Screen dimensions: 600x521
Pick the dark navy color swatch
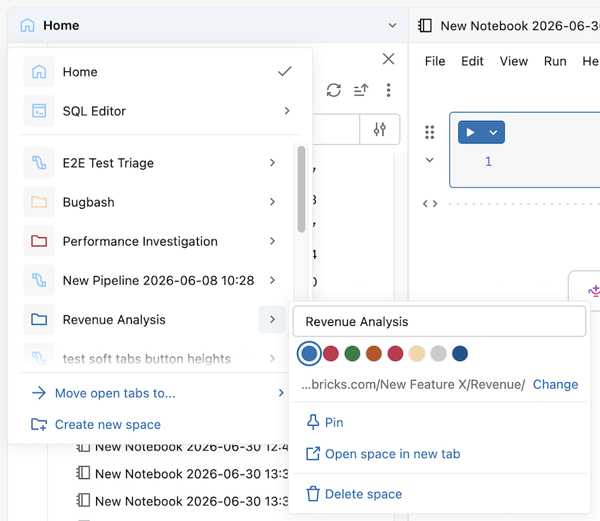point(460,353)
